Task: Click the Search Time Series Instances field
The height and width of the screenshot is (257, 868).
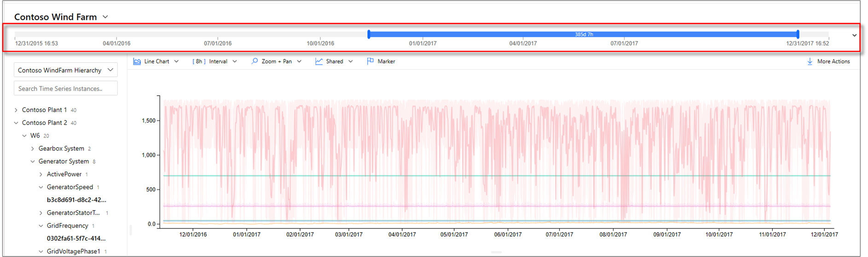Action: pyautogui.click(x=66, y=88)
